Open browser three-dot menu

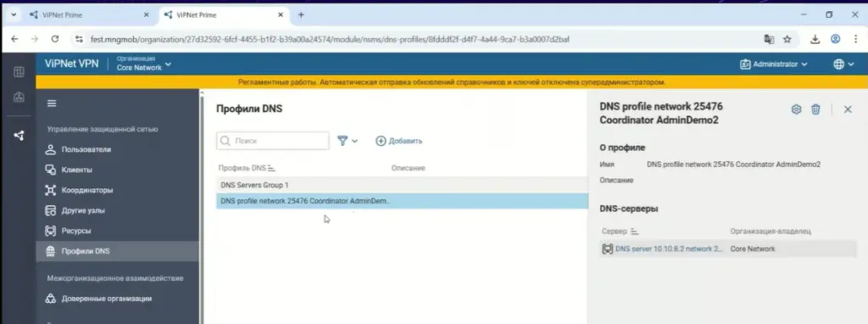pos(856,39)
